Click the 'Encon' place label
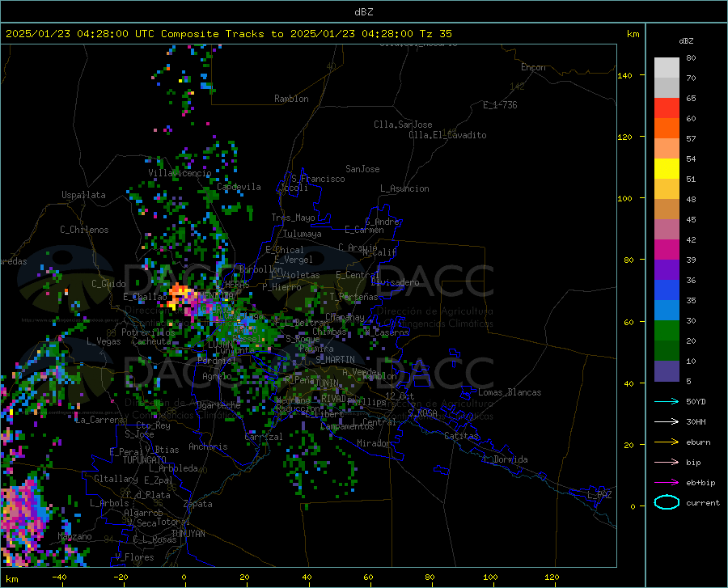 533,67
